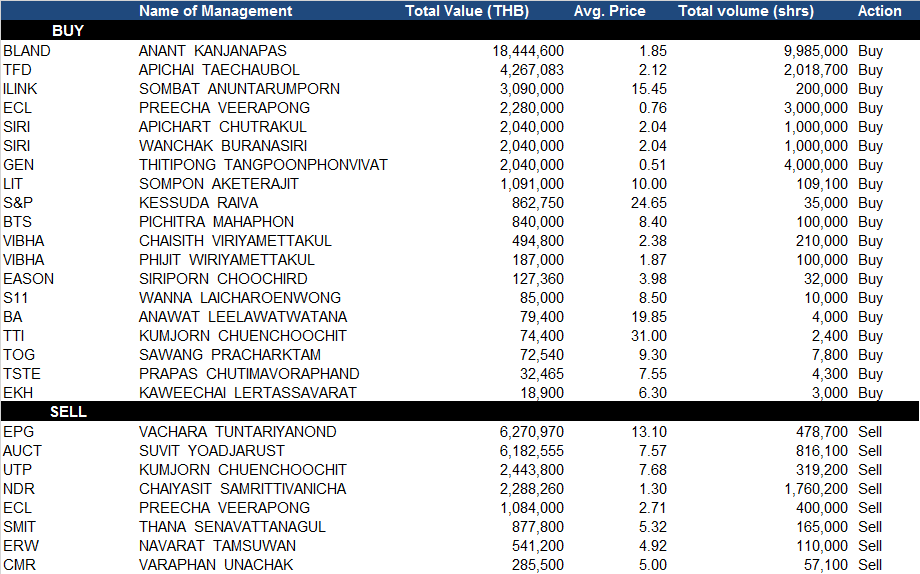920x574 pixels.
Task: Click the average price 31.00
Action: [649, 336]
